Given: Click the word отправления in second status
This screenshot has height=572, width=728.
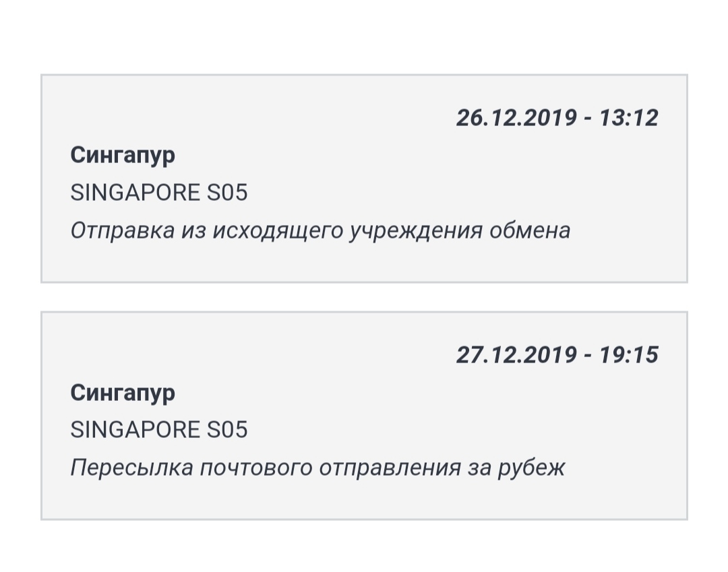Looking at the screenshot, I should (x=389, y=468).
